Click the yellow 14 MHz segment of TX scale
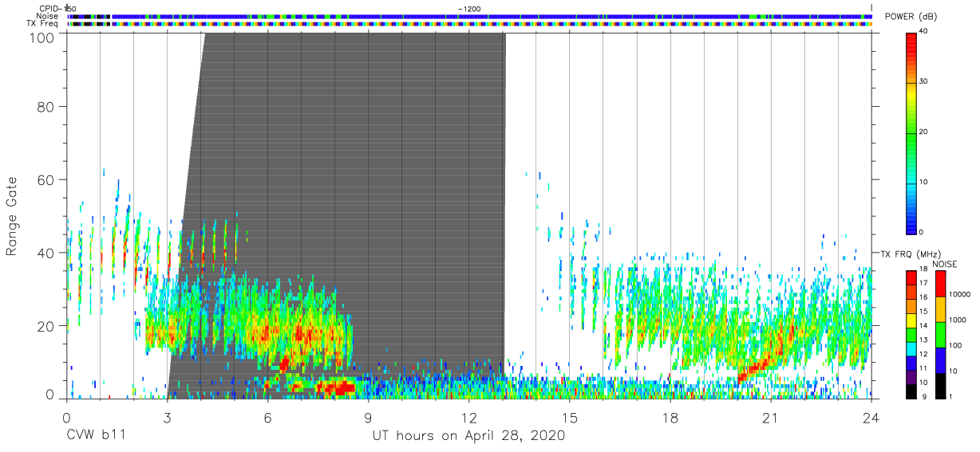980x452 pixels. (911, 320)
